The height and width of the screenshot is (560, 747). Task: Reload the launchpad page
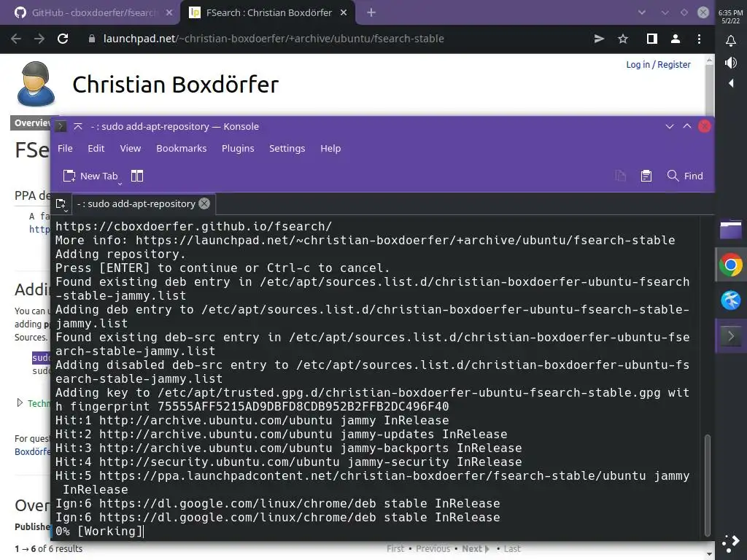[x=63, y=39]
